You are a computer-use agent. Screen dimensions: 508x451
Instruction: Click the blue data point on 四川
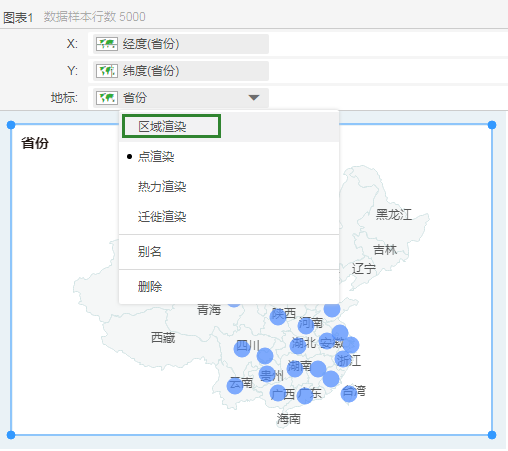click(242, 349)
